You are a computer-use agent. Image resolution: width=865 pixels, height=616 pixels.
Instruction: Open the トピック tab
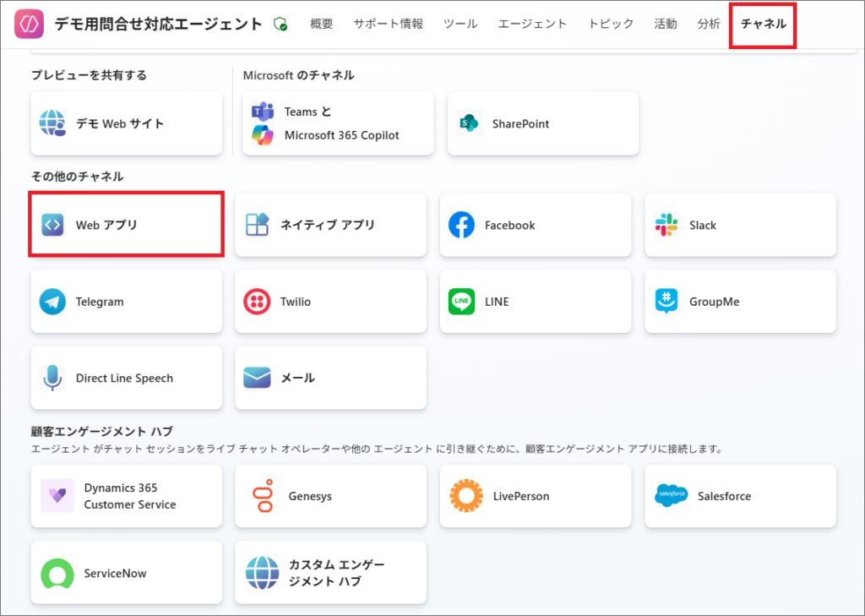coord(611,24)
